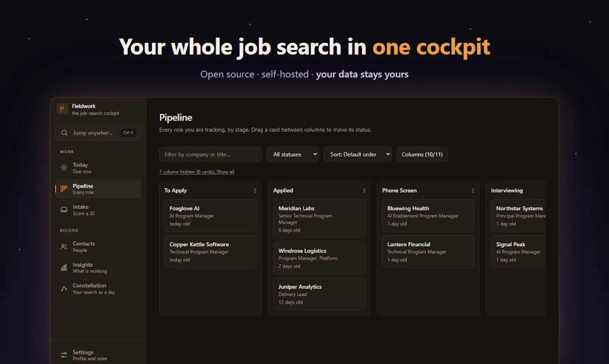Click the Insights bar chart icon
The image size is (609, 364).
(x=64, y=267)
